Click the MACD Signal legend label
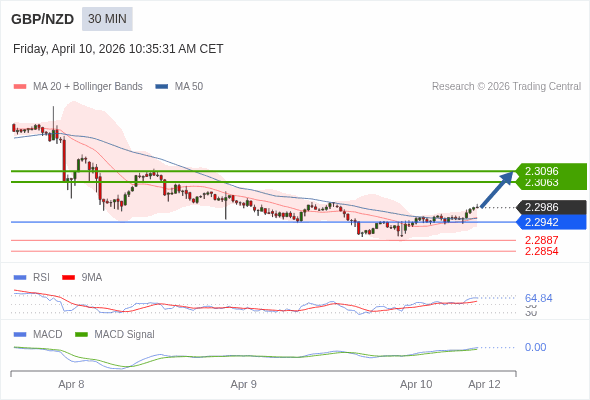 click(124, 335)
